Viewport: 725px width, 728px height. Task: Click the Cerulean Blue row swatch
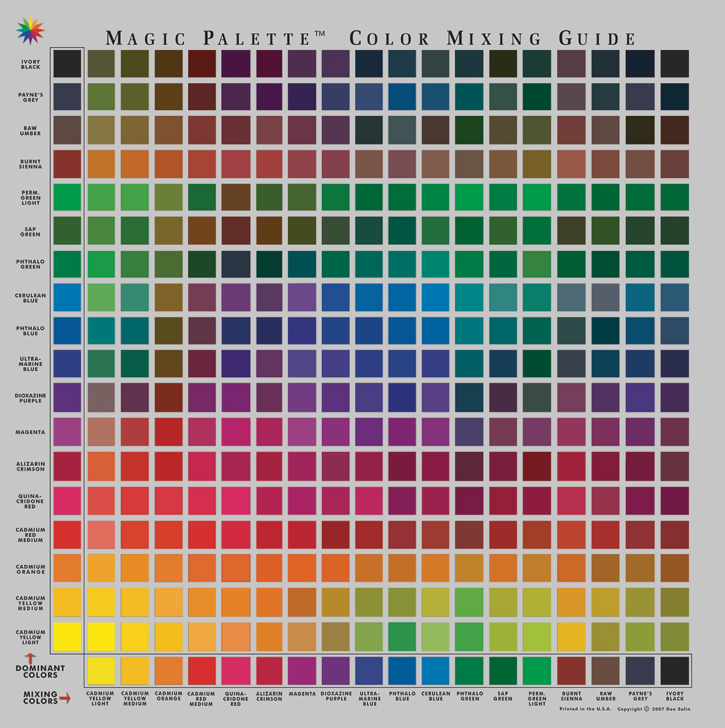coord(66,297)
